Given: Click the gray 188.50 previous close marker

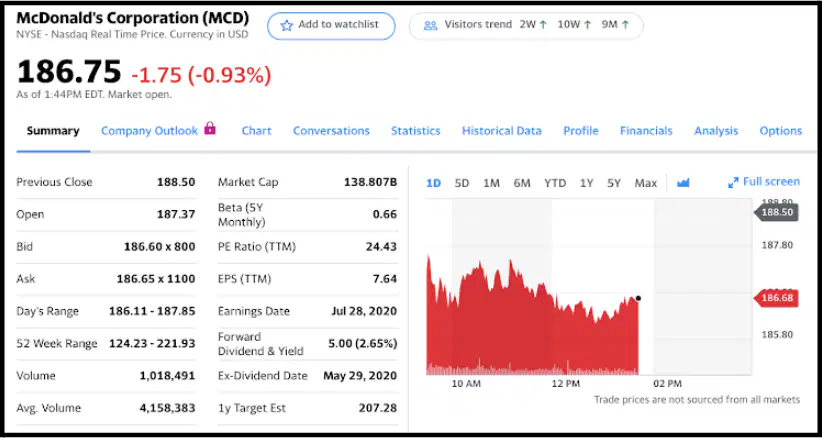Looking at the screenshot, I should (776, 212).
